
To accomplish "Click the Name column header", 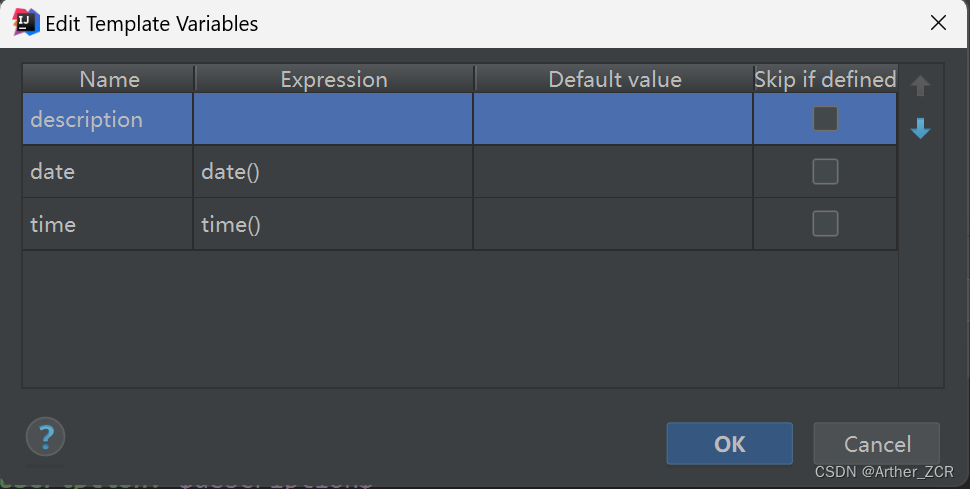I will [x=109, y=79].
